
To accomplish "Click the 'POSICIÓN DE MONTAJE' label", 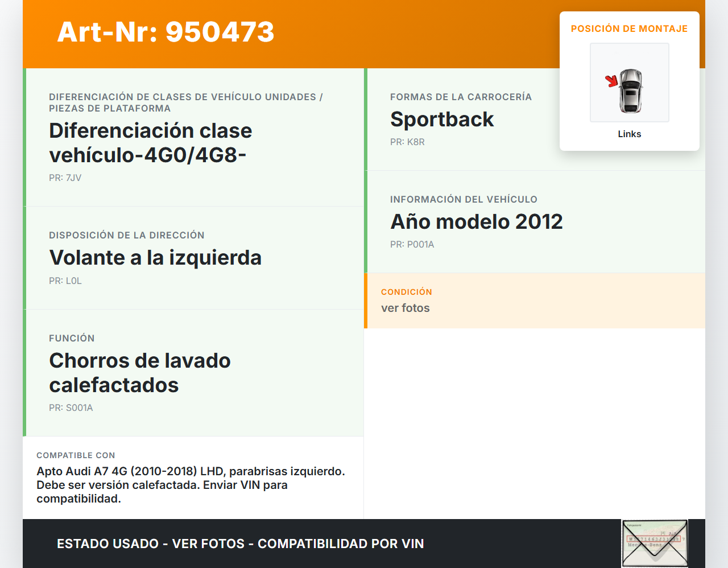I will pos(630,28).
